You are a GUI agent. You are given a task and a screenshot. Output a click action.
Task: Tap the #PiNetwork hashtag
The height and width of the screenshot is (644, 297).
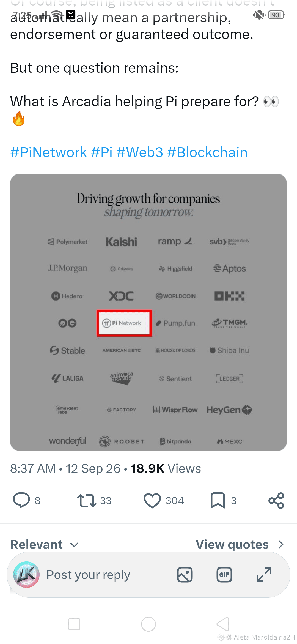tap(49, 152)
